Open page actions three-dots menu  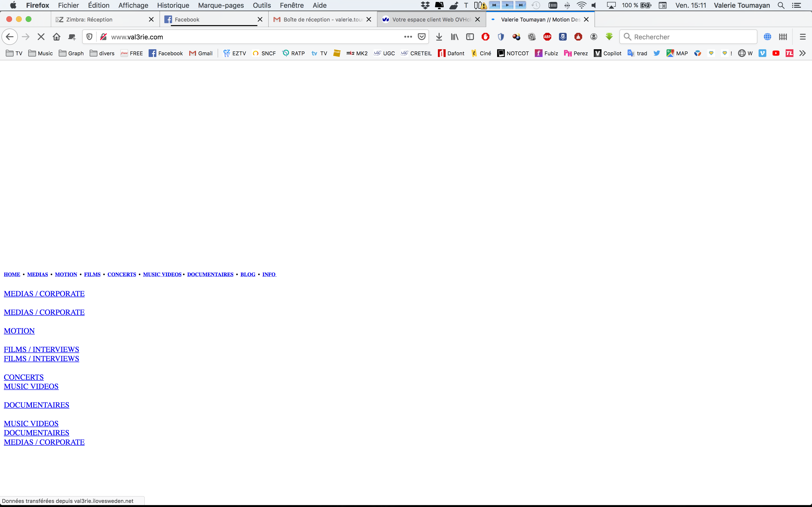point(408,37)
